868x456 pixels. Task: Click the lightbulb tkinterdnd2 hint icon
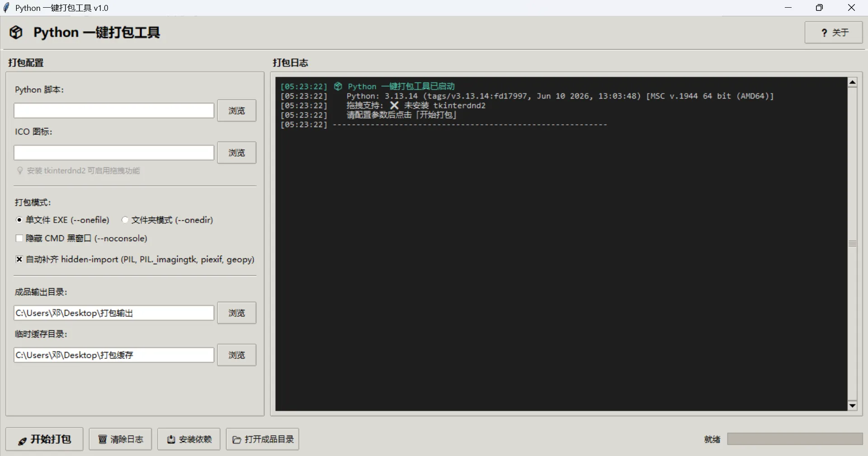click(20, 171)
